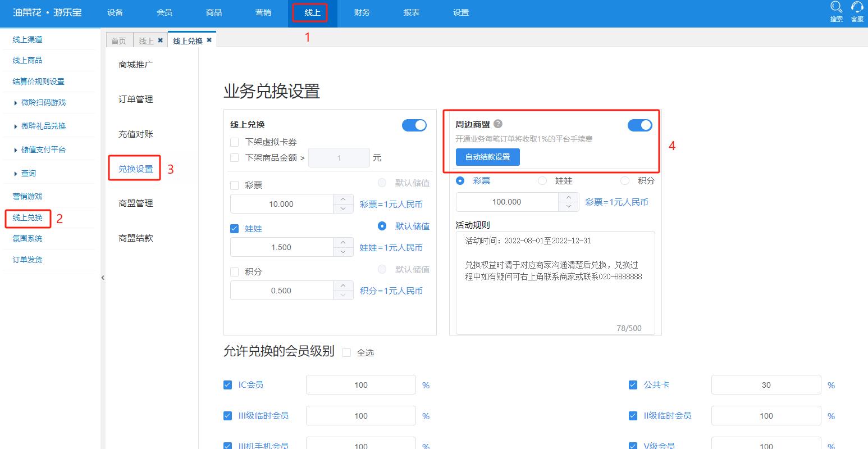Decrease the 彩票 10.000 value stepper
Viewport: 868px width, 449px height.
(x=343, y=208)
